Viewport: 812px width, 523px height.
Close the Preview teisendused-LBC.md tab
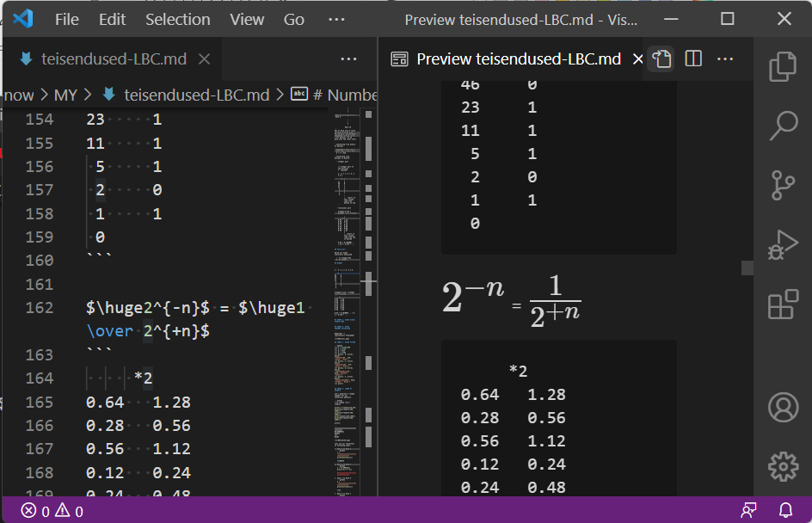(x=638, y=59)
